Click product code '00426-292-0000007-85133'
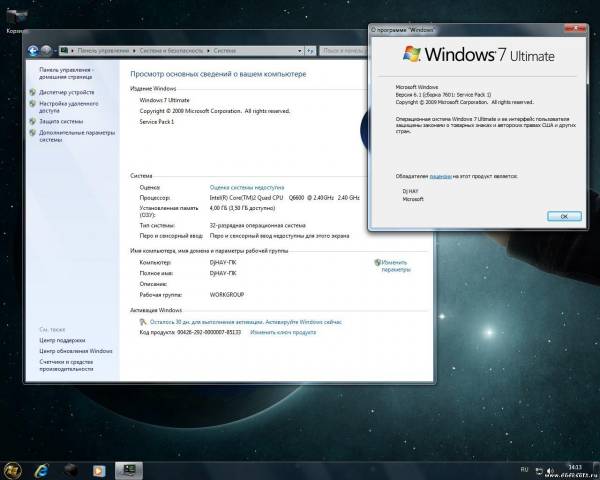The width and height of the screenshot is (600, 480). coord(209,332)
